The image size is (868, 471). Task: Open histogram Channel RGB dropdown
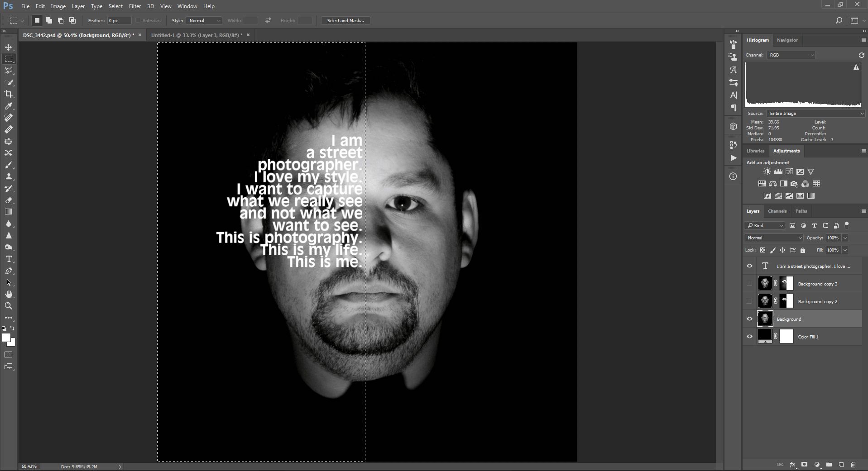tap(791, 55)
